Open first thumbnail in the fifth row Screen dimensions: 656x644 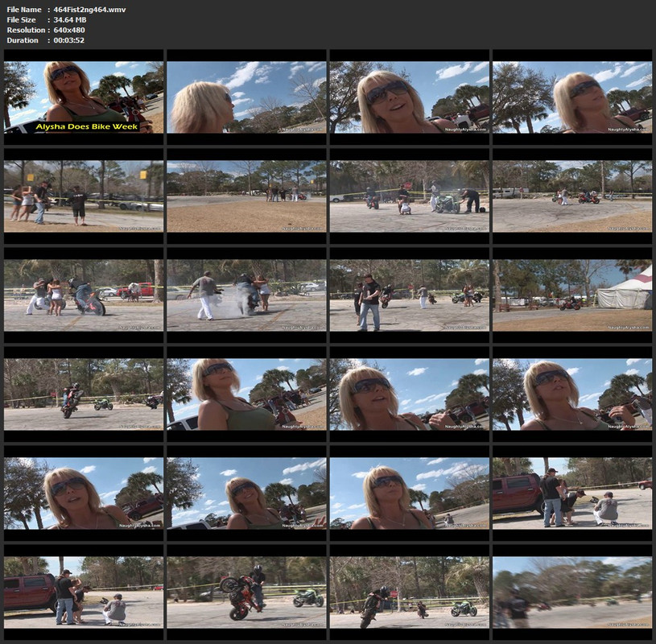tap(84, 493)
